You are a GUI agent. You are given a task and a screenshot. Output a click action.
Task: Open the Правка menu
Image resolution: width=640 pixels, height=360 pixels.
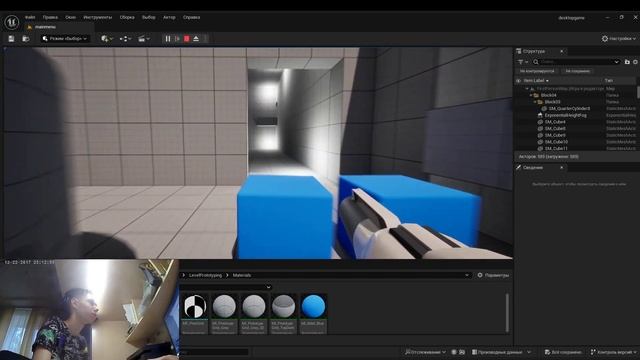(x=50, y=18)
